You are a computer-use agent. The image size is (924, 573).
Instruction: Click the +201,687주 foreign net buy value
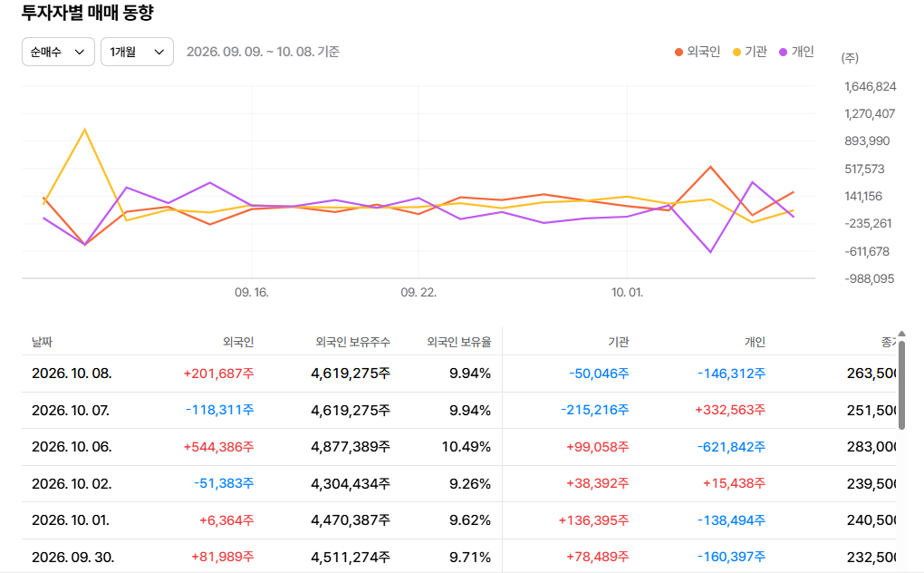click(x=218, y=374)
